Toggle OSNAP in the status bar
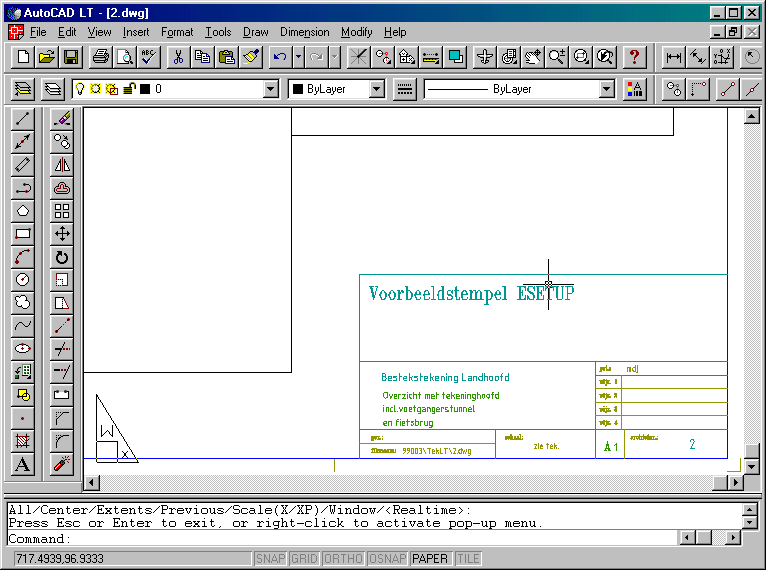766x570 pixels. tap(387, 558)
